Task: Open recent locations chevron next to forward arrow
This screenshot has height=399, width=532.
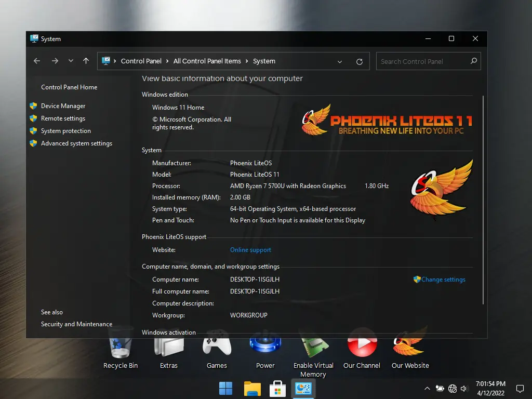Action: coord(71,61)
